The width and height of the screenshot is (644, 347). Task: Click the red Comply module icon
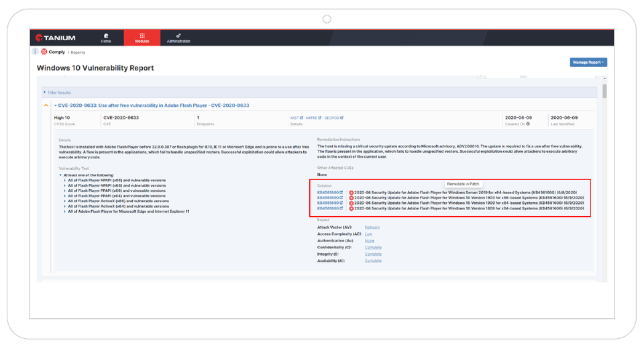point(44,52)
